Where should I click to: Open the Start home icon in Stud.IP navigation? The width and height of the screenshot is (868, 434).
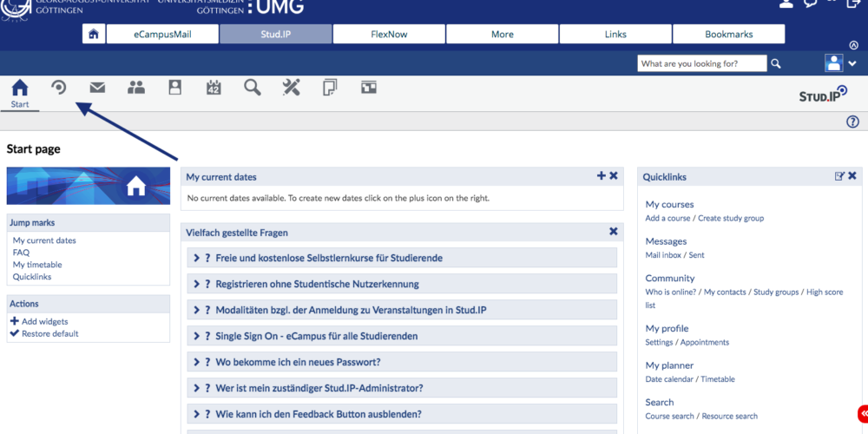pos(20,88)
